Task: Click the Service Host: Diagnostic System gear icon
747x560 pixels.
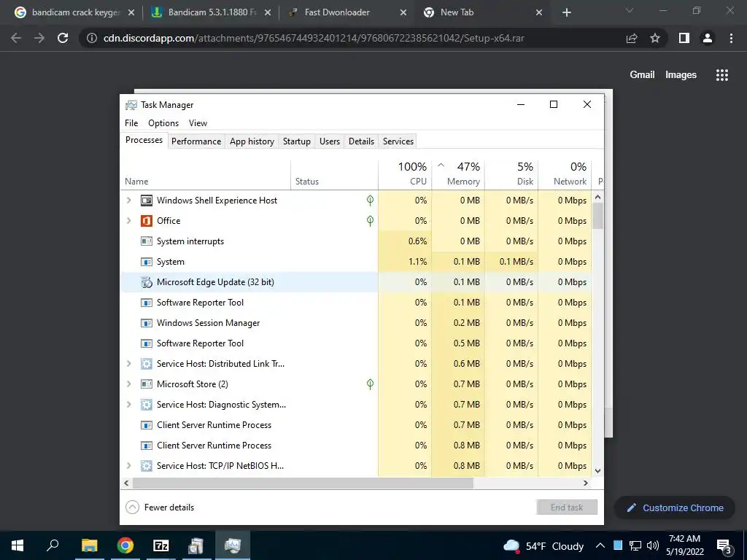Action: pos(146,405)
